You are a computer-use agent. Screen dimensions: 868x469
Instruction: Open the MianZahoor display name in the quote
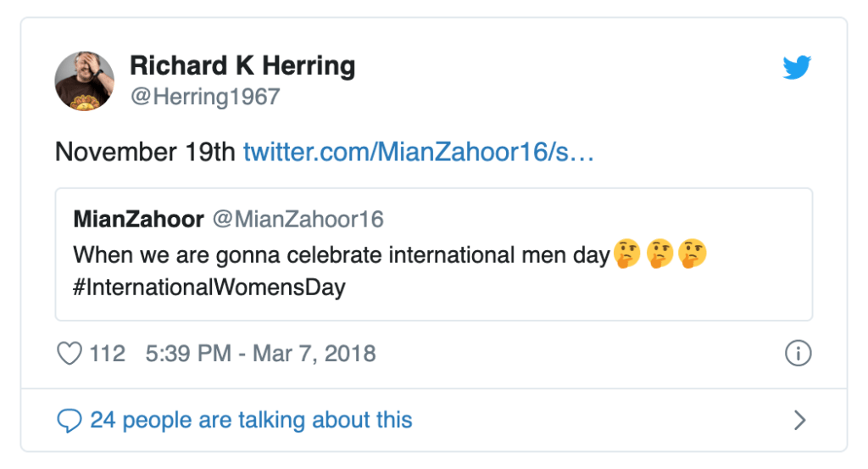[138, 220]
